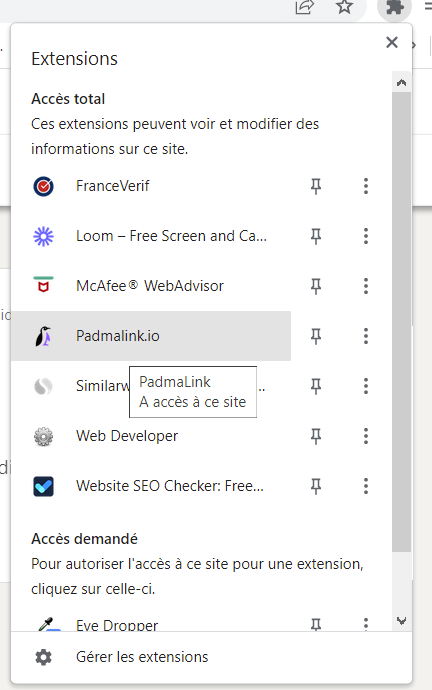Click the McAfee WebAdvisor shield icon
This screenshot has width=432, height=690.
coord(44,286)
